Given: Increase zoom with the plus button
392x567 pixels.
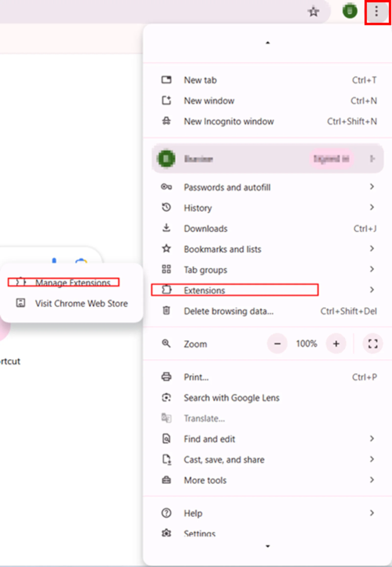Looking at the screenshot, I should point(336,344).
